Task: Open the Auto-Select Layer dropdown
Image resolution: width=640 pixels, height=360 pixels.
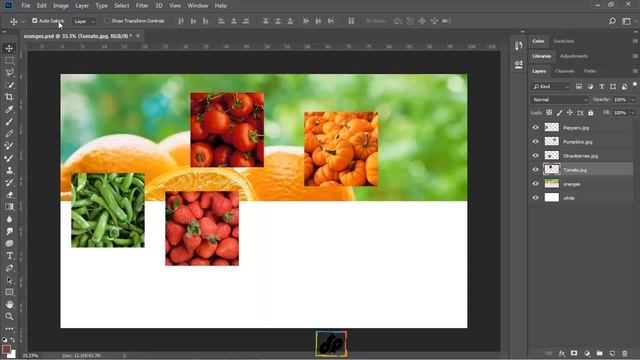Action: (x=84, y=21)
